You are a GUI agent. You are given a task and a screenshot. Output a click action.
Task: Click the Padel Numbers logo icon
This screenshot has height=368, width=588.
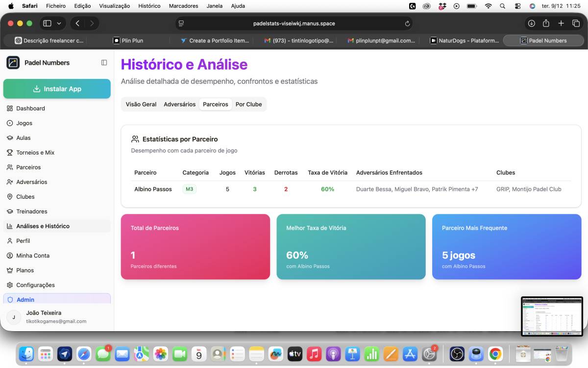(13, 63)
